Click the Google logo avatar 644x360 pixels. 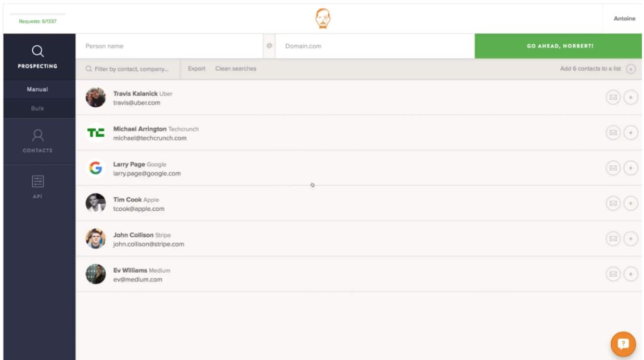coord(96,168)
